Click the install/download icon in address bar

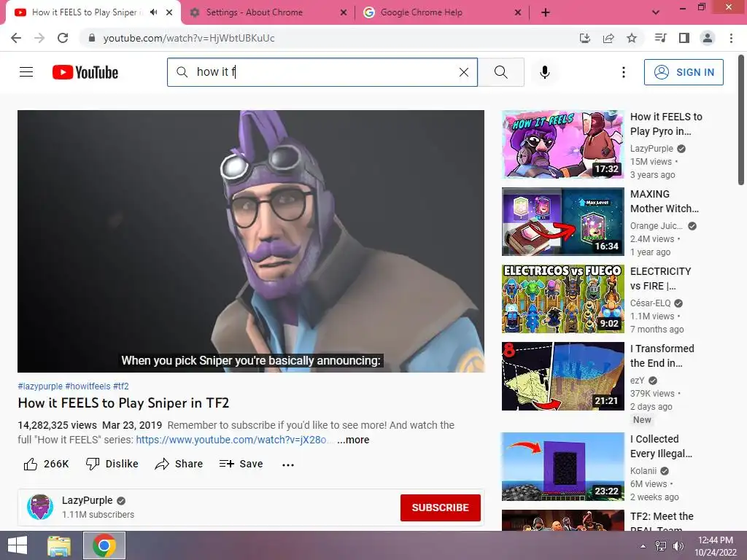(x=585, y=38)
